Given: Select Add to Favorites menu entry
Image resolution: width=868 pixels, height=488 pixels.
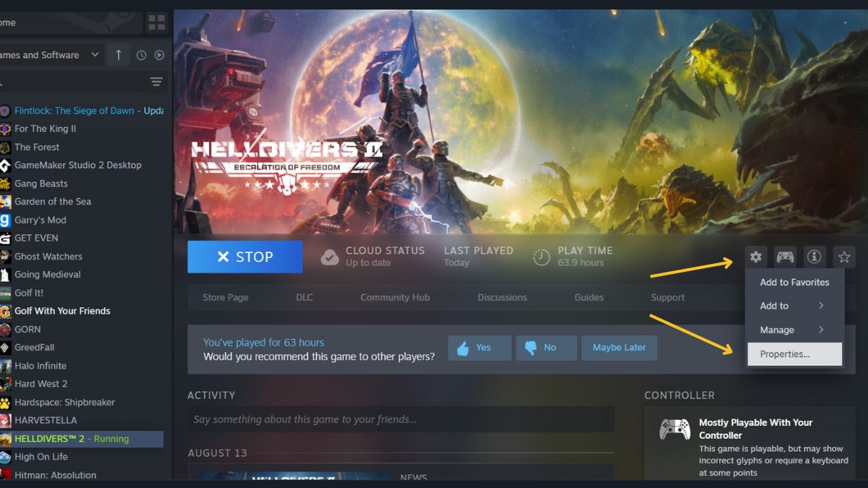Looking at the screenshot, I should [794, 282].
